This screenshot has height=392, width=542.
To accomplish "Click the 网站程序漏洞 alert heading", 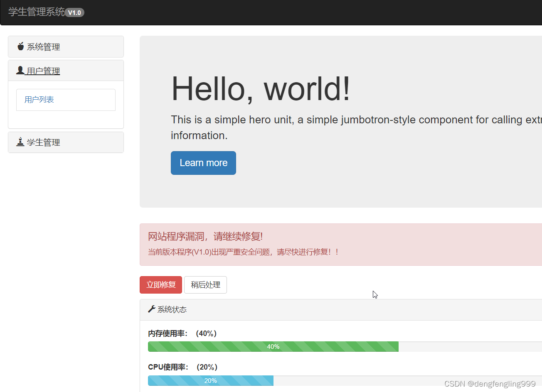I will [x=205, y=237].
